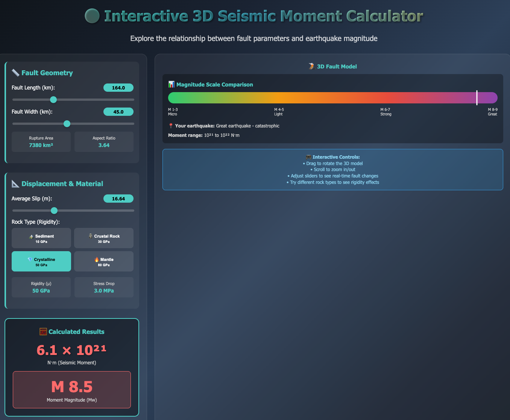Click the globe icon beside 3D Fault Model
The height and width of the screenshot is (420, 510).
(x=311, y=66)
